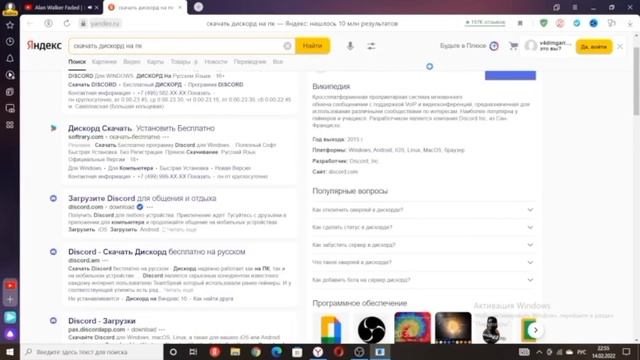Reload the page with the refresh icon
The height and width of the screenshot is (360, 640).
tap(67, 23)
